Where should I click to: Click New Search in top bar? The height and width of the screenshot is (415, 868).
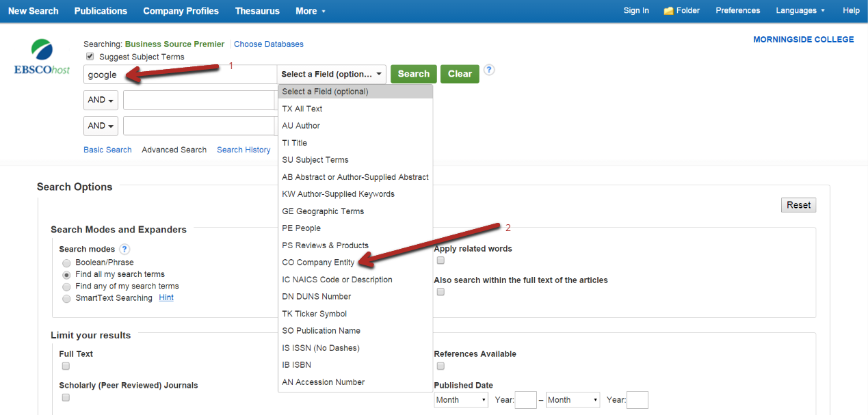(x=34, y=11)
